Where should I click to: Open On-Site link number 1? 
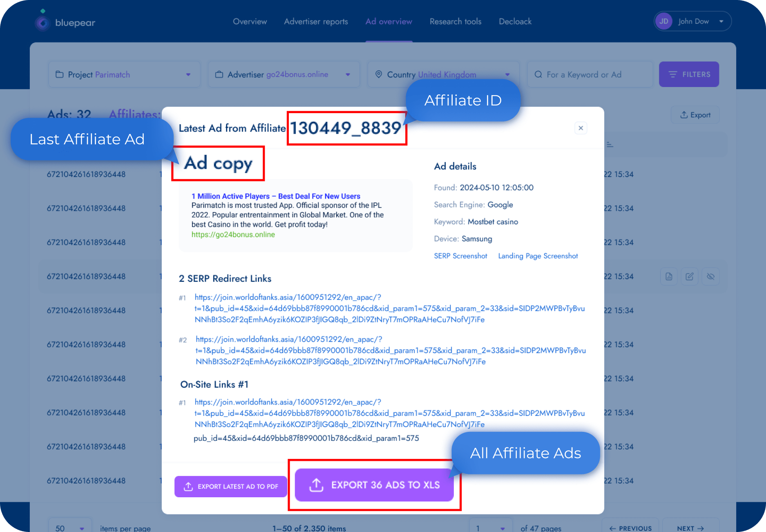point(389,413)
